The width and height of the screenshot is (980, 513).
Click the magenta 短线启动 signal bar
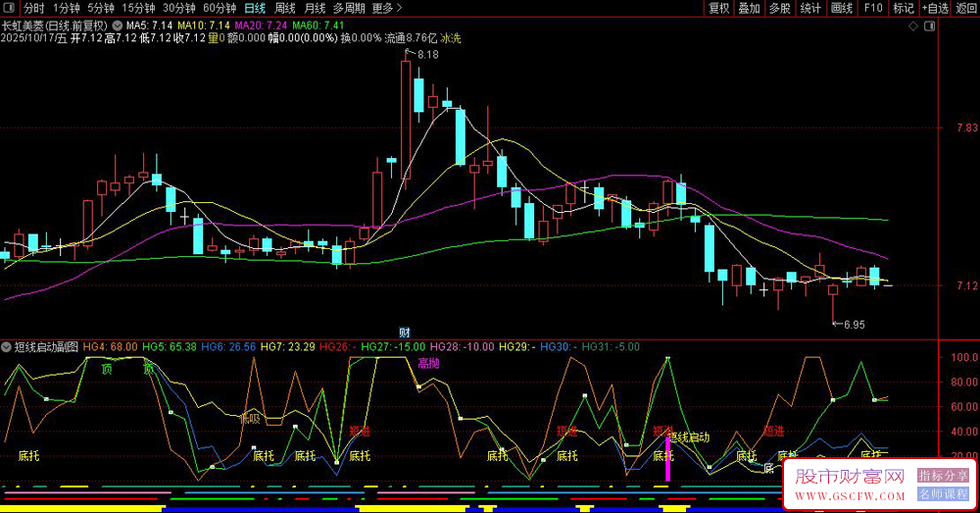click(669, 459)
